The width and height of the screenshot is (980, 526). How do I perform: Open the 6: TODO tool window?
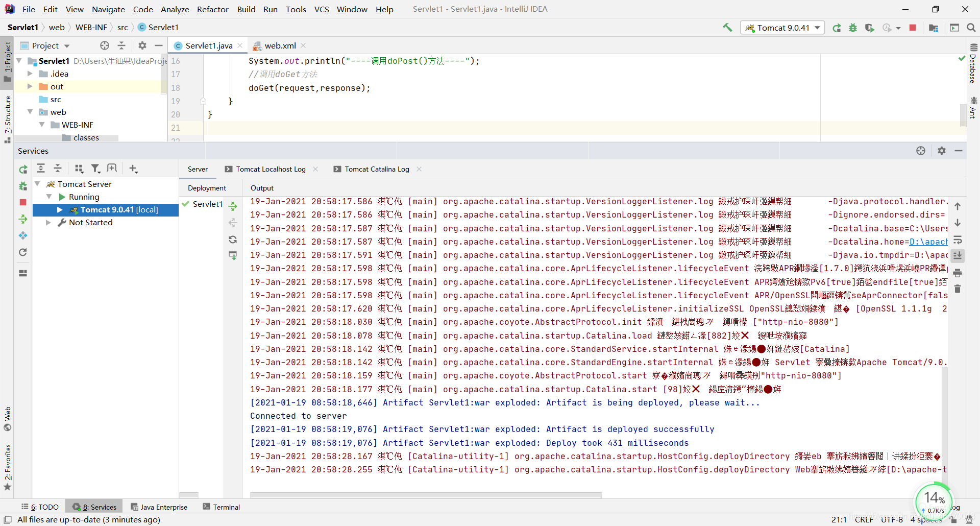coord(40,507)
